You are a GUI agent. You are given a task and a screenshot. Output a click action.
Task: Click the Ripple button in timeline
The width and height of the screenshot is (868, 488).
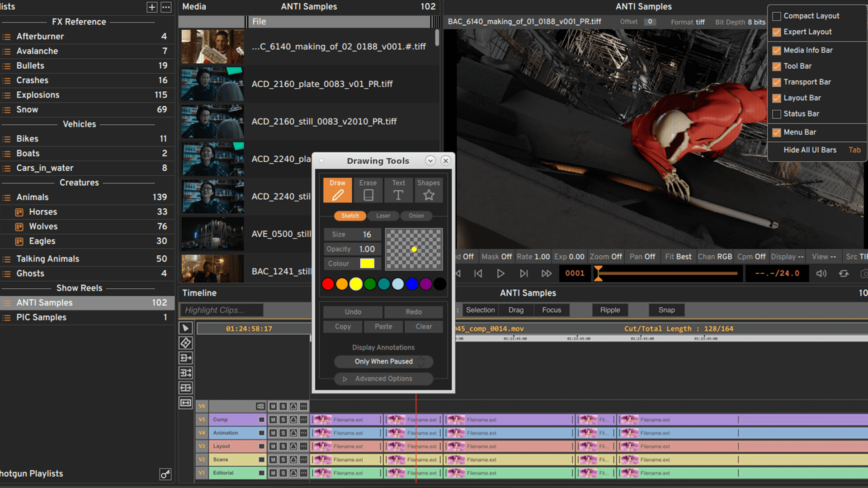[610, 310]
